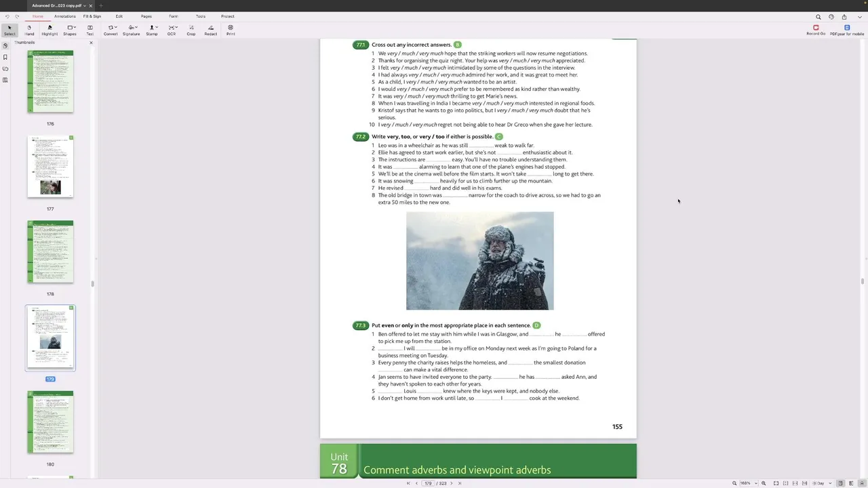Open the bookmarks sidebar panel
868x488 pixels.
(5, 58)
